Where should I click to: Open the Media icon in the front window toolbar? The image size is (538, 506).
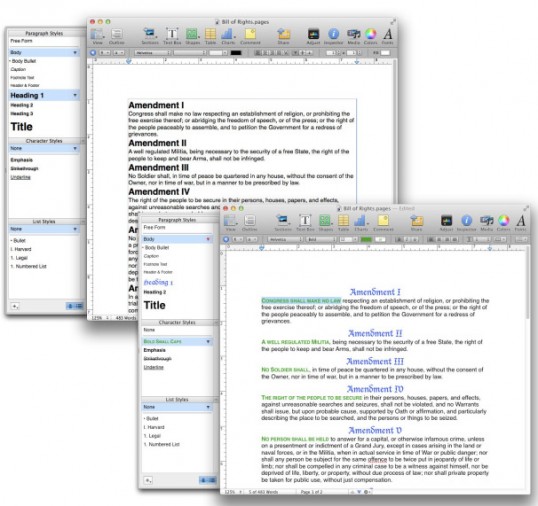[x=487, y=220]
